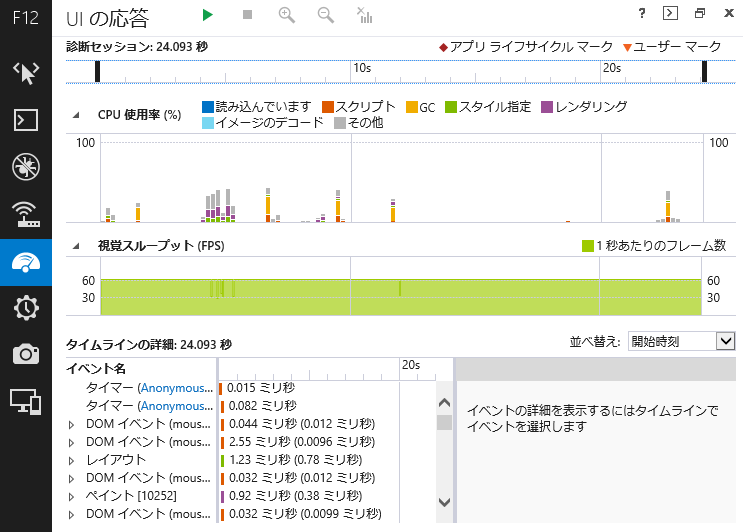743x532 pixels.
Task: Open Emulation tool with monitor-phone icon
Action: 26,402
